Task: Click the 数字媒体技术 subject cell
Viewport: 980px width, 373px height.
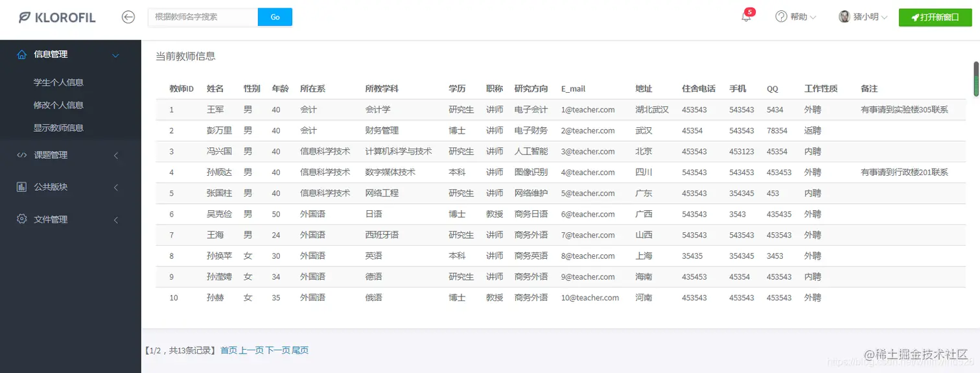Action: [x=390, y=172]
